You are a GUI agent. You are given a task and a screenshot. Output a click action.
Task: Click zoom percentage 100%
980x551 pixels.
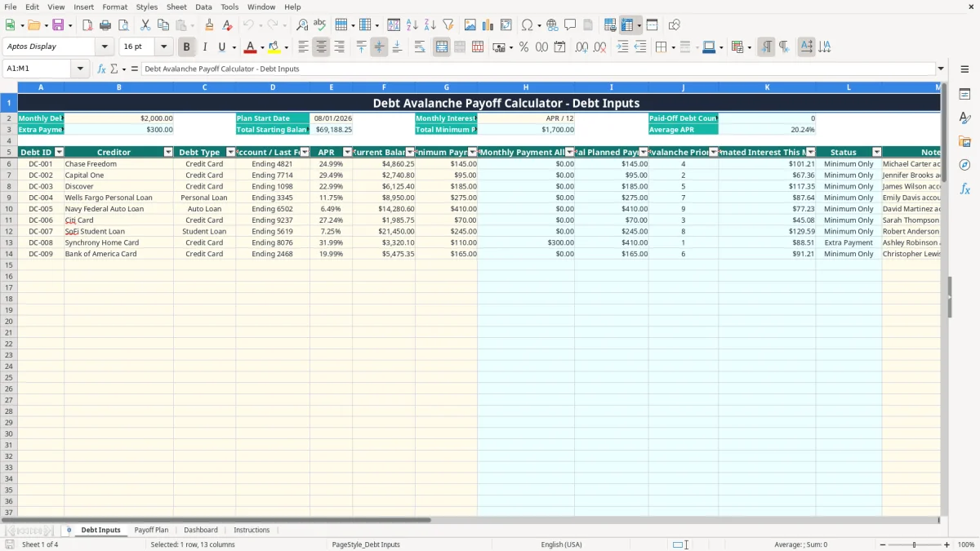click(966, 544)
